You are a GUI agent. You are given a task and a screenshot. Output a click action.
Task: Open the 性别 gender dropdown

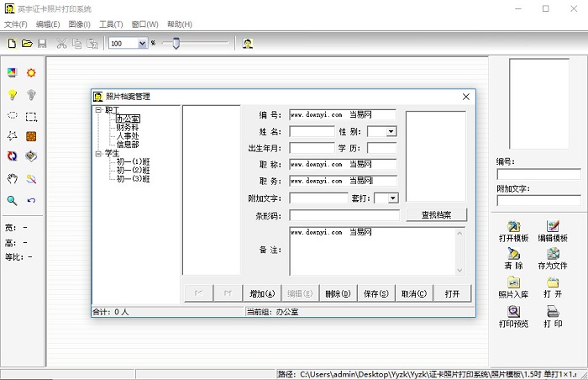392,131
